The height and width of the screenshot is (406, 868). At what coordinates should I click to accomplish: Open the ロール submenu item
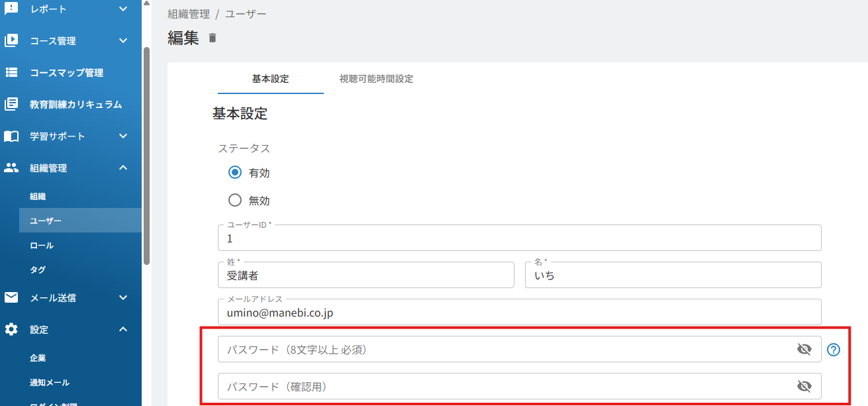click(x=42, y=246)
